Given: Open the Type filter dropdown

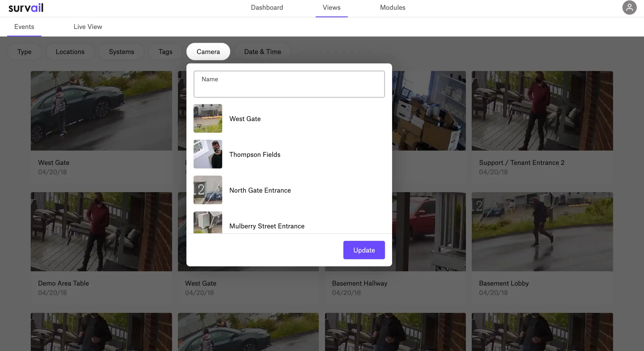Looking at the screenshot, I should [x=24, y=52].
